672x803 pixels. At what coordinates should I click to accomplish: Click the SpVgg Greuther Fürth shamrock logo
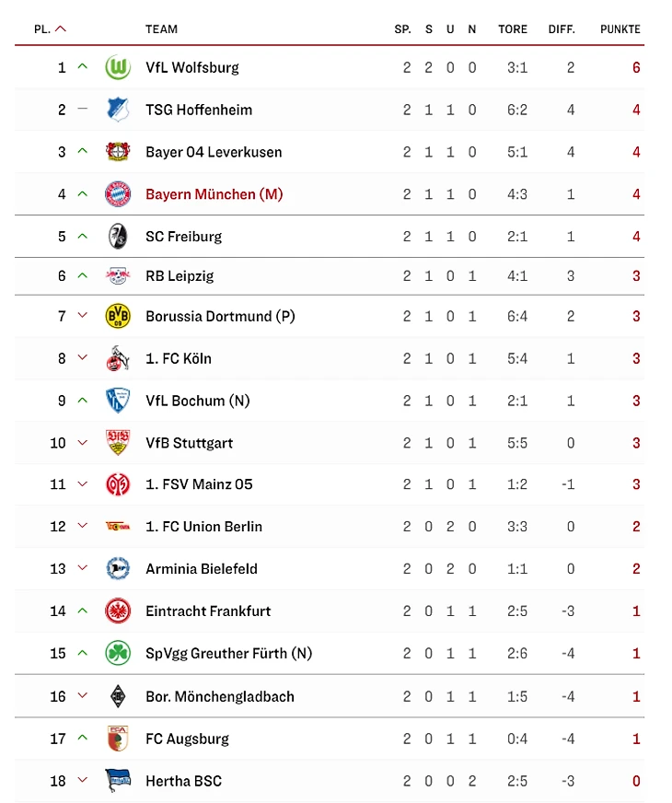(118, 653)
